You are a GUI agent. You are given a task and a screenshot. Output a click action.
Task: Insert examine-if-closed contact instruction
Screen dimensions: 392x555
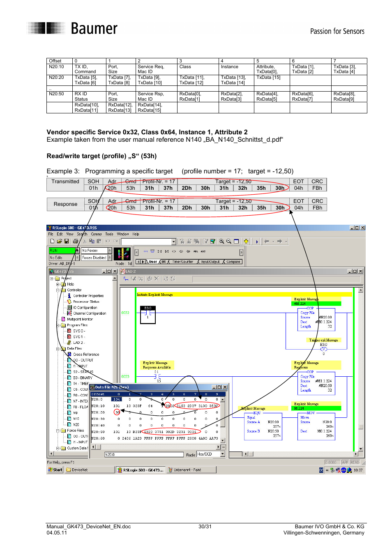(159, 251)
